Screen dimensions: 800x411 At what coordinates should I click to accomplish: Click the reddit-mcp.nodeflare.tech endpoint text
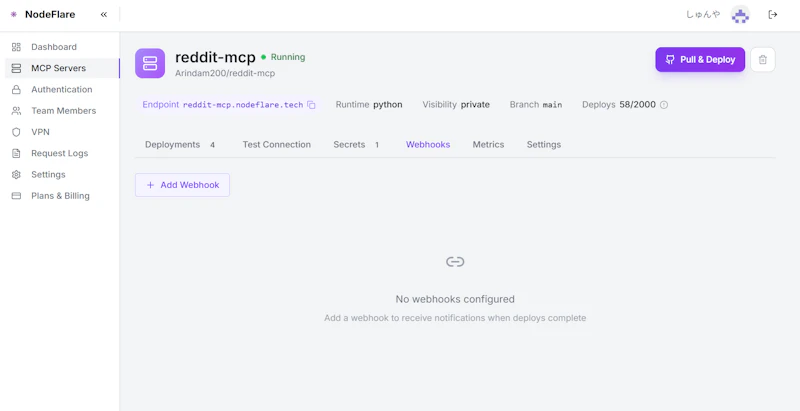pyautogui.click(x=243, y=105)
